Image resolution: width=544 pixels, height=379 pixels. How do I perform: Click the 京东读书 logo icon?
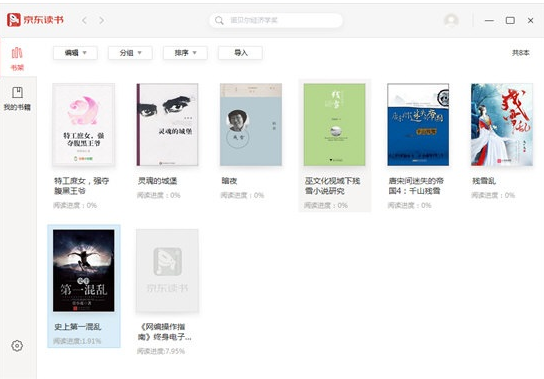tap(14, 20)
